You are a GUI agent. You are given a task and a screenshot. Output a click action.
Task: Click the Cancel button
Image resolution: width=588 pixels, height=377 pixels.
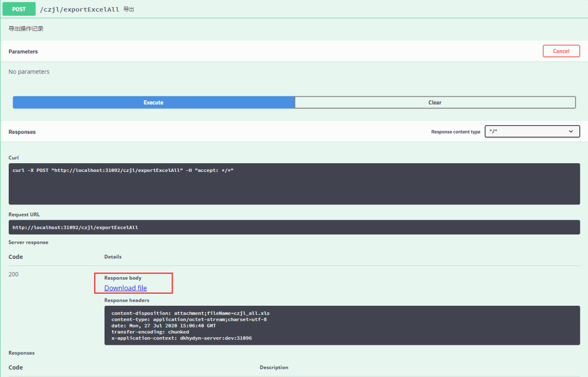coord(561,51)
